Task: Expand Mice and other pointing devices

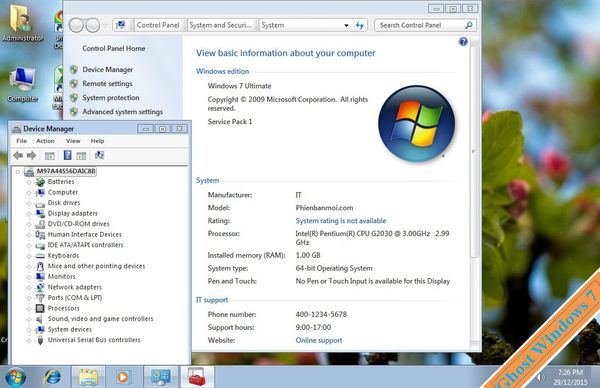Action: pyautogui.click(x=29, y=266)
